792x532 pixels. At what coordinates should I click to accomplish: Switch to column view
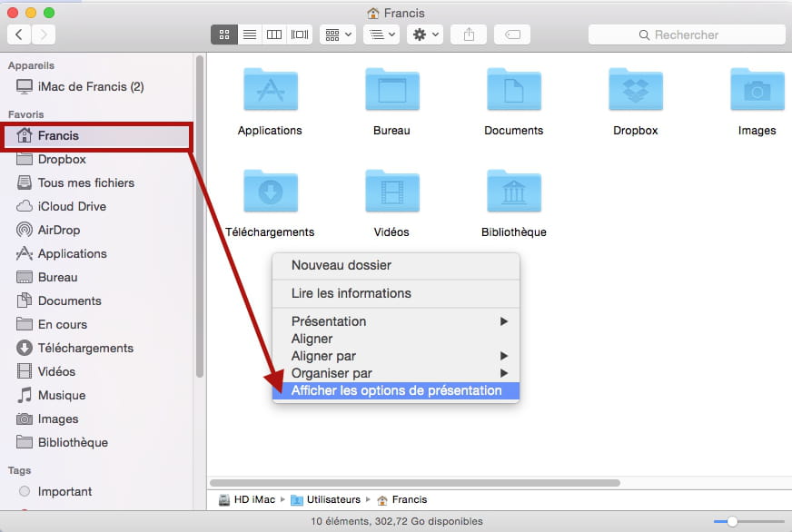(274, 34)
